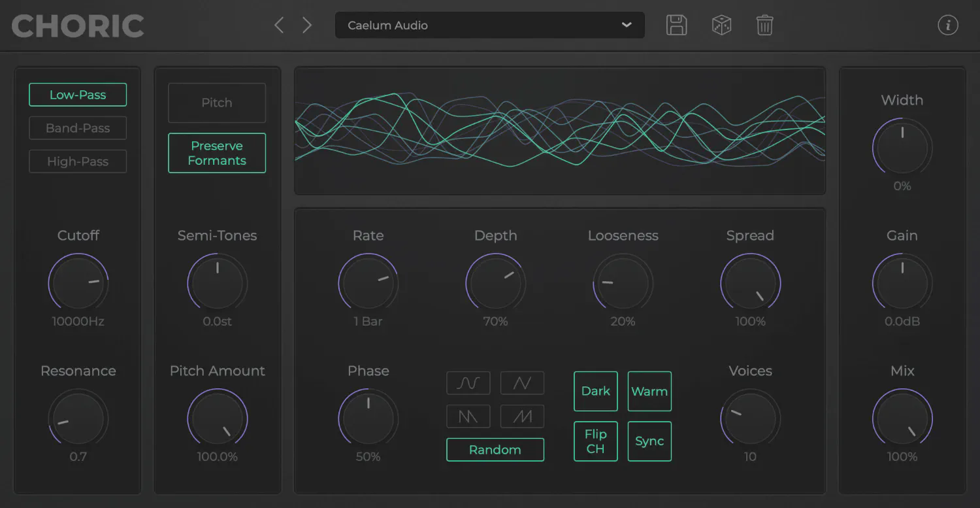This screenshot has height=508, width=980.
Task: Open the Caelum Audio preset dropdown
Action: point(489,25)
